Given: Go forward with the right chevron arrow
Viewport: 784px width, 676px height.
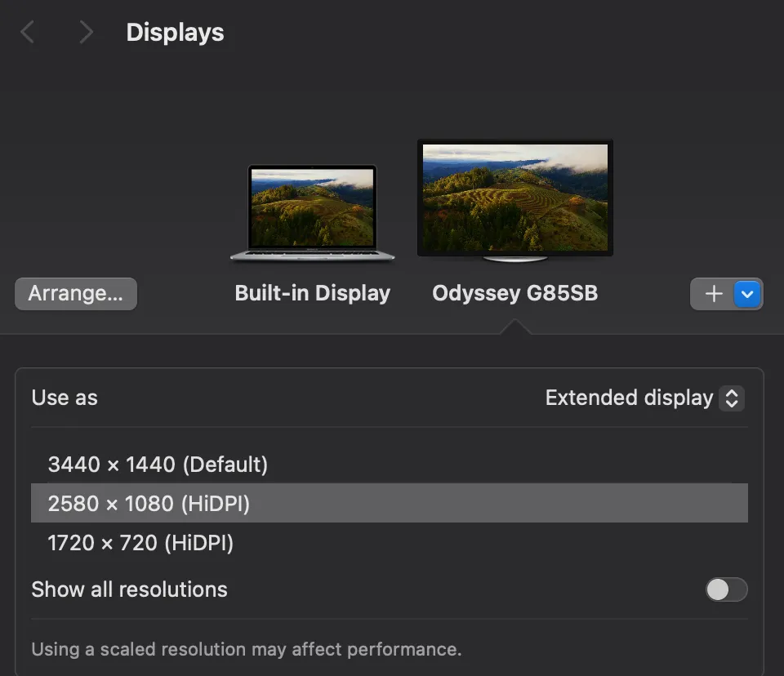Looking at the screenshot, I should [x=86, y=33].
